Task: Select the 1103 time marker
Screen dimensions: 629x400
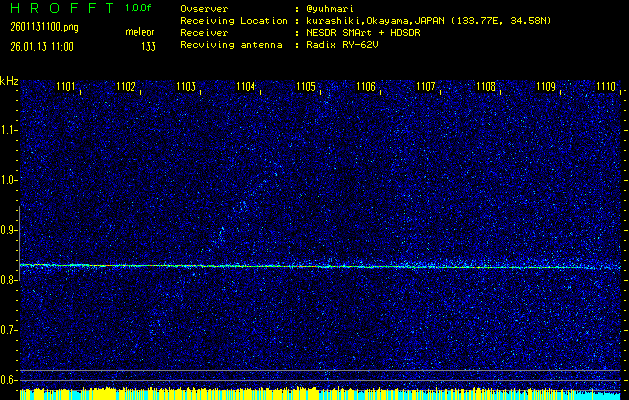Action: pos(186,87)
